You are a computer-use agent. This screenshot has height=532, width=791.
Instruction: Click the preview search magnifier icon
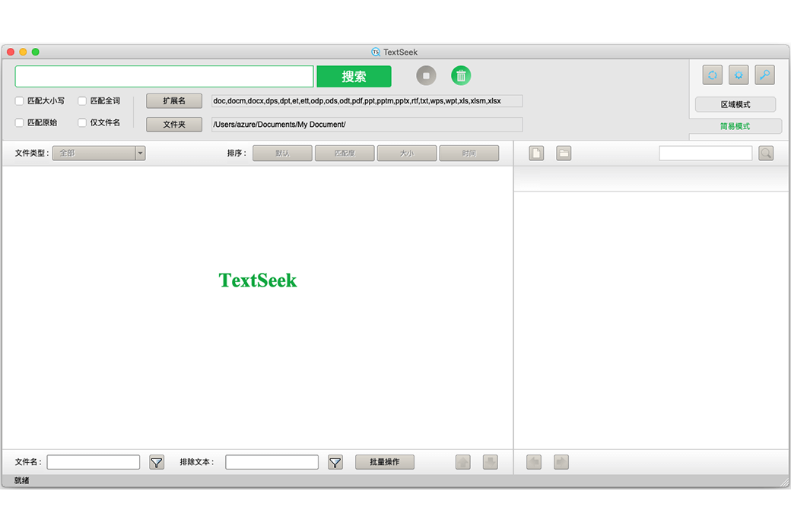tap(766, 153)
